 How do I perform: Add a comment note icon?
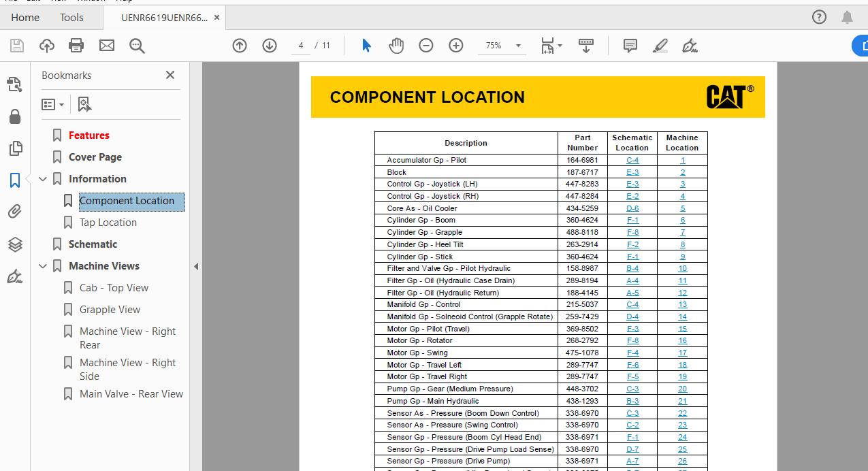630,46
